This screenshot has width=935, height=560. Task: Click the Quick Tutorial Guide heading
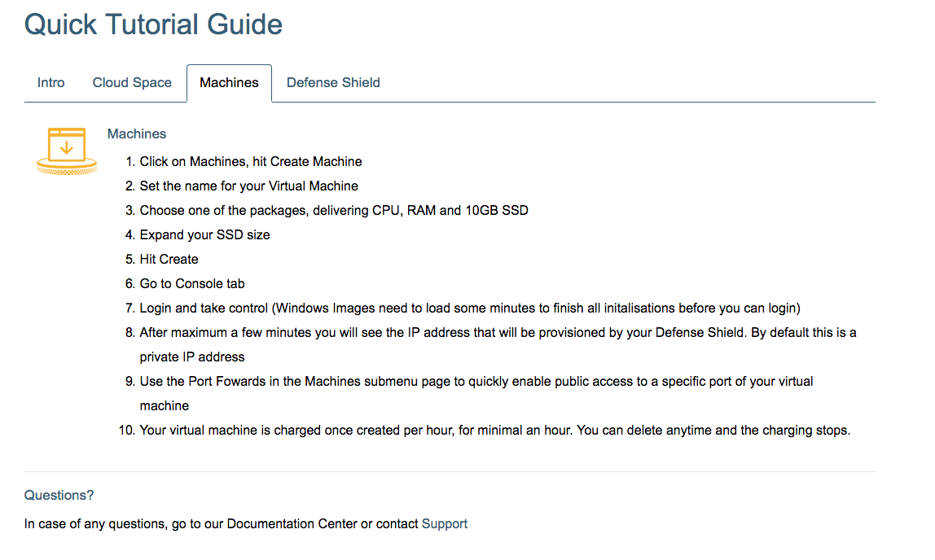point(153,24)
